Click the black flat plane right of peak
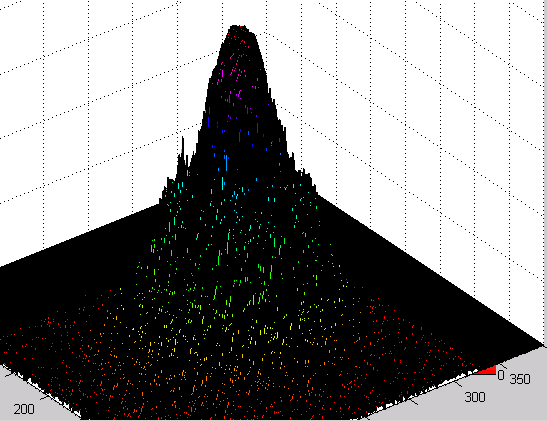 (401, 279)
